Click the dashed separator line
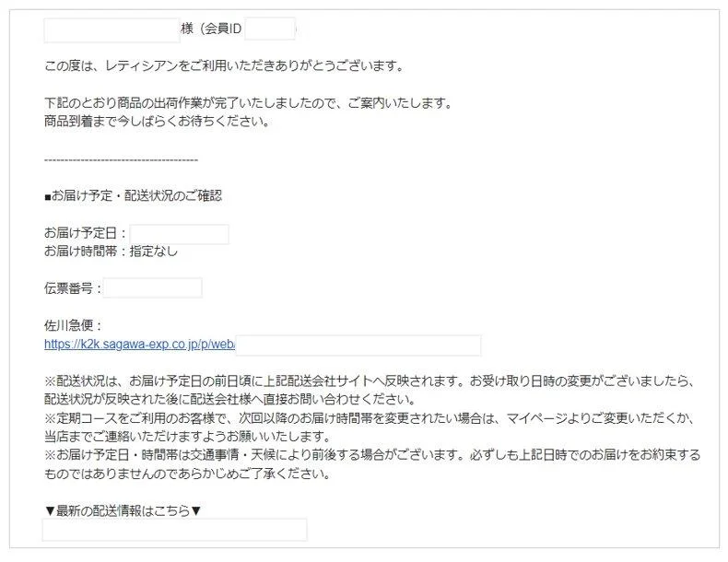The image size is (728, 562). pos(121,160)
